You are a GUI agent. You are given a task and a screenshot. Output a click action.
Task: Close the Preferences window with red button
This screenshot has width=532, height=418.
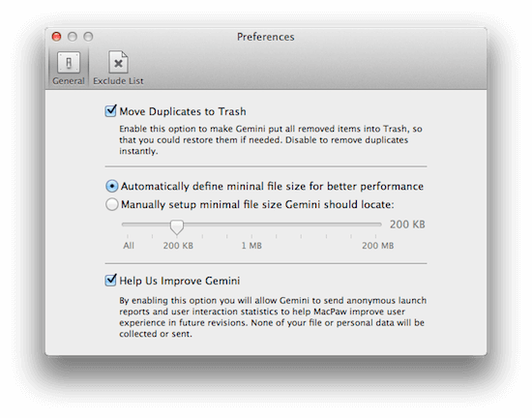[56, 37]
